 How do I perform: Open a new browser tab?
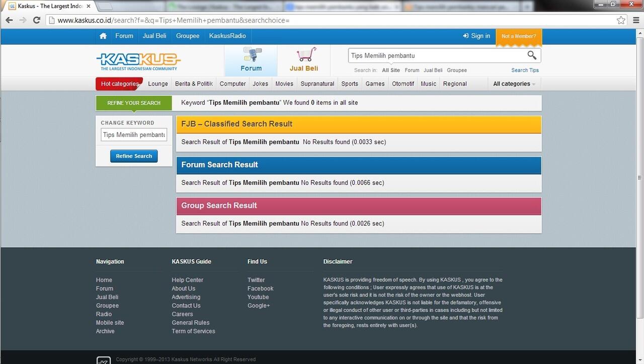(105, 7)
